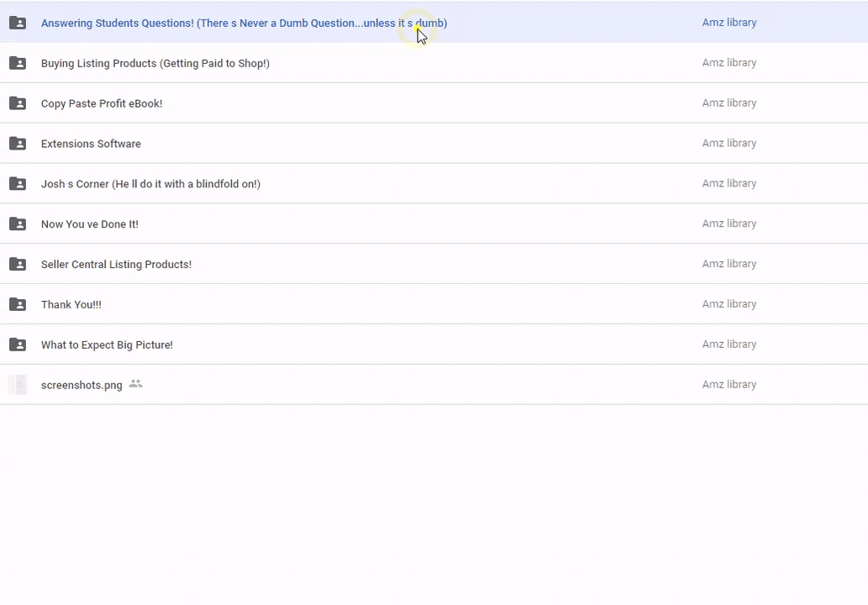Select the Josh s Corner folder name
Viewport: 868px width, 605px height.
[150, 184]
